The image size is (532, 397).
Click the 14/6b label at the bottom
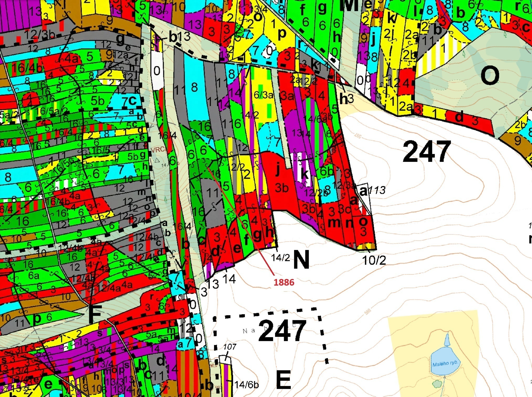click(246, 385)
